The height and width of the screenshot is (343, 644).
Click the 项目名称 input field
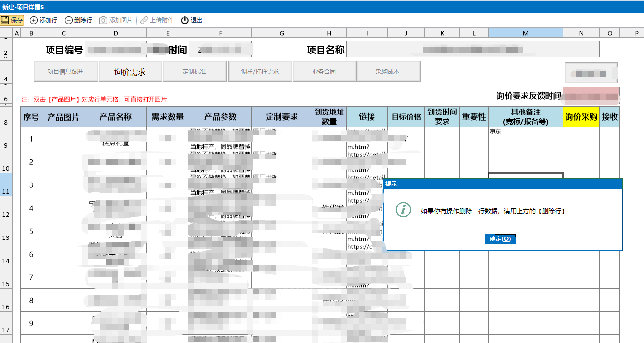point(472,49)
